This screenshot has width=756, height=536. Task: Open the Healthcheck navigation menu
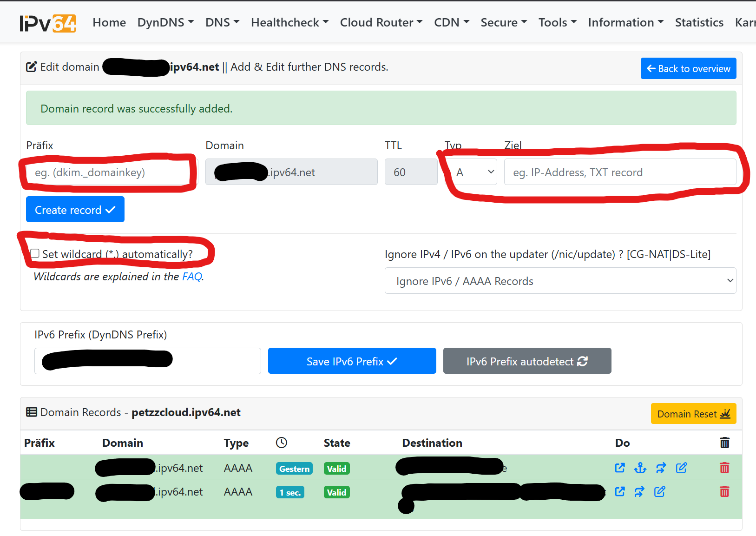click(289, 22)
